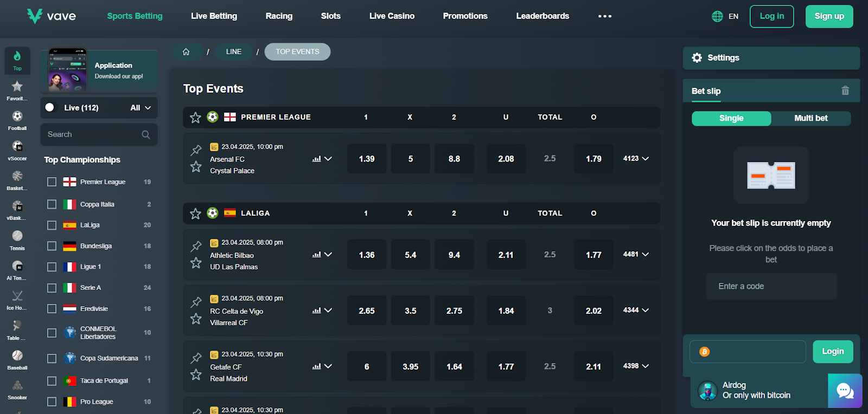
Task: Go to Sports Betting tab
Action: click(x=135, y=16)
